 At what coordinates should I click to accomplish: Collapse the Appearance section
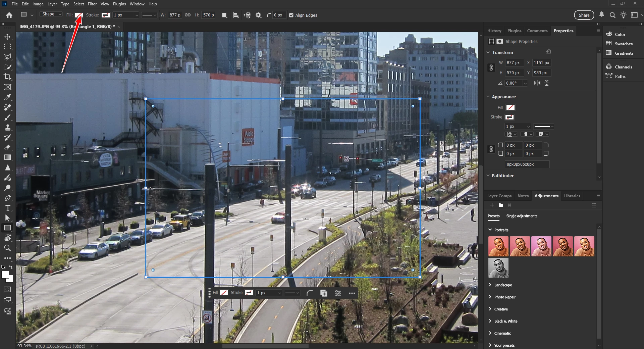[x=488, y=97]
